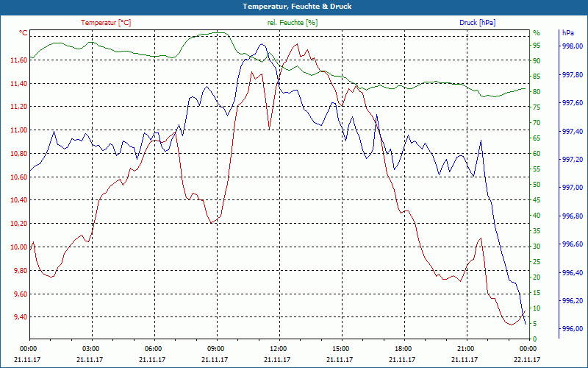Click green humidity axis value 40
Screen dimensions: 588x368
(x=537, y=216)
